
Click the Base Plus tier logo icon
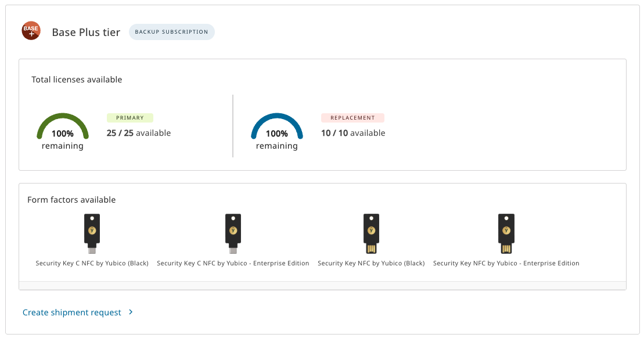(x=31, y=31)
